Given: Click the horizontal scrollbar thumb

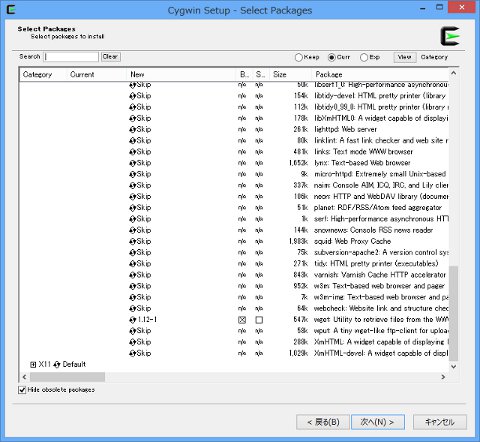Looking at the screenshot, I should (67, 377).
